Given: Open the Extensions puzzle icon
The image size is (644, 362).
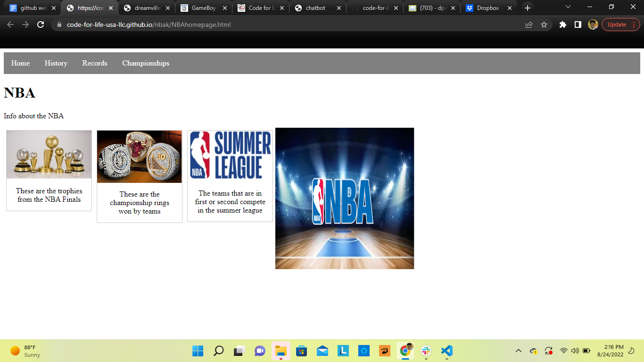Looking at the screenshot, I should coord(563,25).
